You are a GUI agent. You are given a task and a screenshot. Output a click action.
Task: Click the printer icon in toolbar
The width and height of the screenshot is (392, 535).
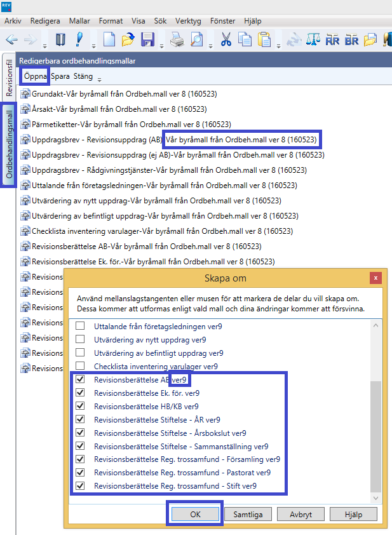(x=176, y=40)
